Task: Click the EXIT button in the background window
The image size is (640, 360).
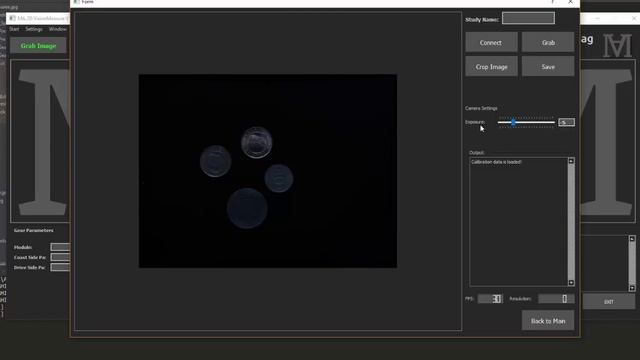Action: tap(609, 302)
